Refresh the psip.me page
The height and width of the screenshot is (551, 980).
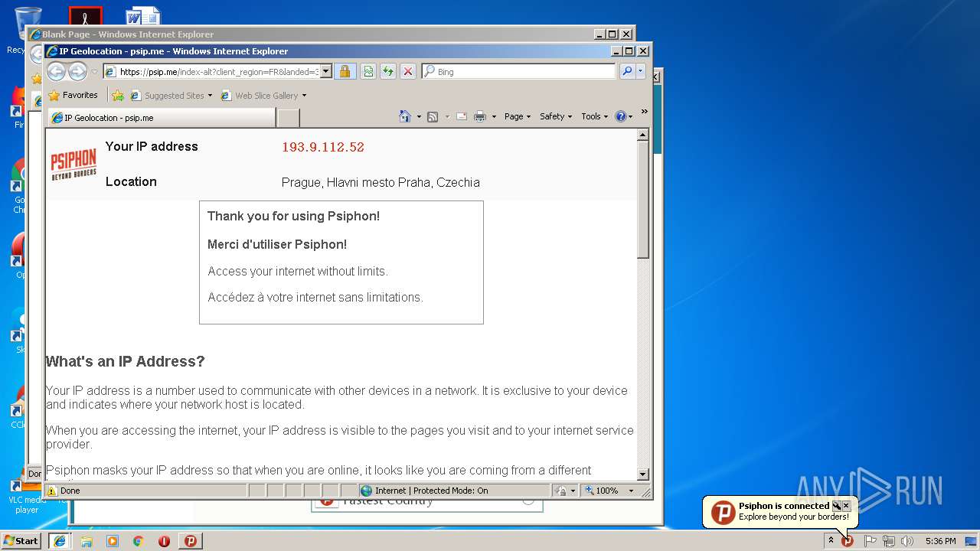(388, 71)
